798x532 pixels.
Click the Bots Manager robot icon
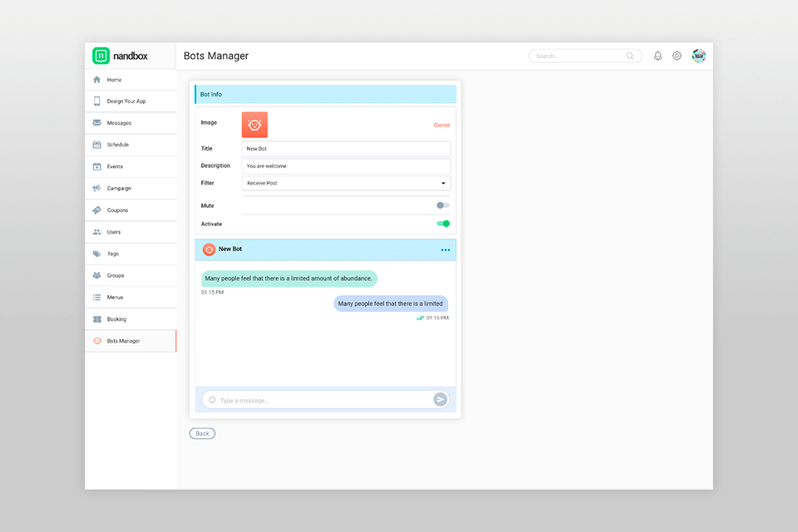97,341
